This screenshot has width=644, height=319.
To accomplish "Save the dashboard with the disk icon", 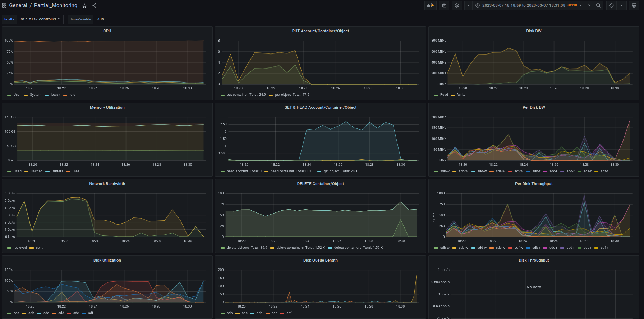I will point(444,5).
